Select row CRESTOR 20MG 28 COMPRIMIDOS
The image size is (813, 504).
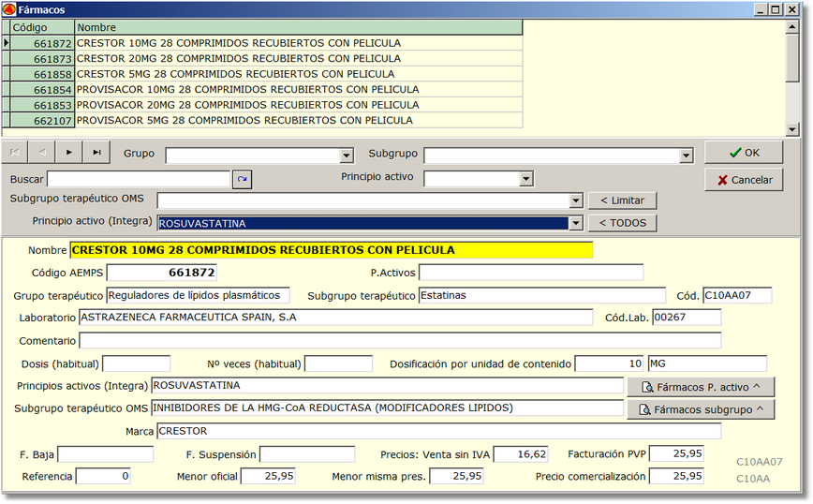pos(299,59)
